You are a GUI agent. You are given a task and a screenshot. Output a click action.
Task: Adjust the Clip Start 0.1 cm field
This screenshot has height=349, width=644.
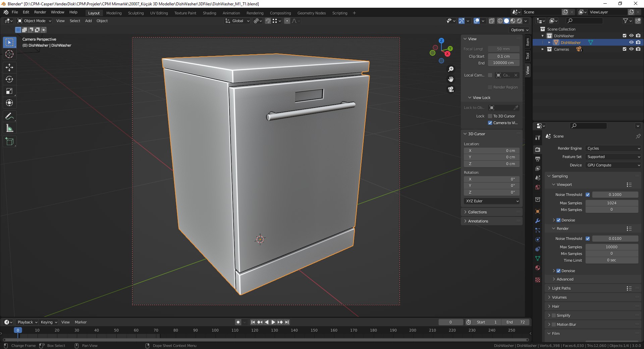coord(503,56)
